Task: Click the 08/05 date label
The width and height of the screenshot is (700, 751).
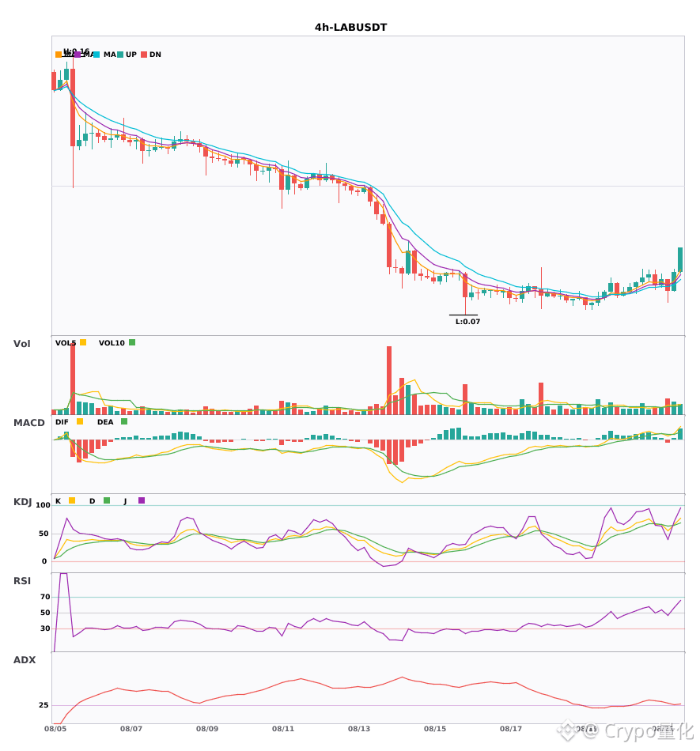Action: coord(55,729)
